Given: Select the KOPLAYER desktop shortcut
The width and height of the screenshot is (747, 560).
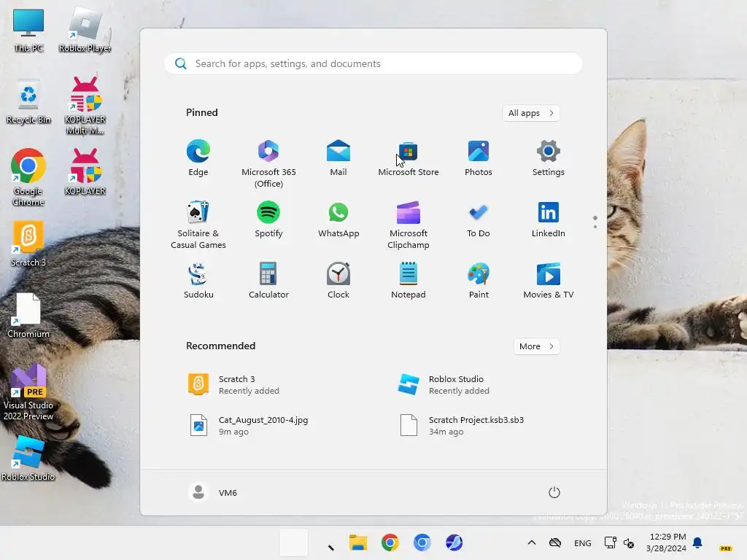Looking at the screenshot, I should point(85,172).
